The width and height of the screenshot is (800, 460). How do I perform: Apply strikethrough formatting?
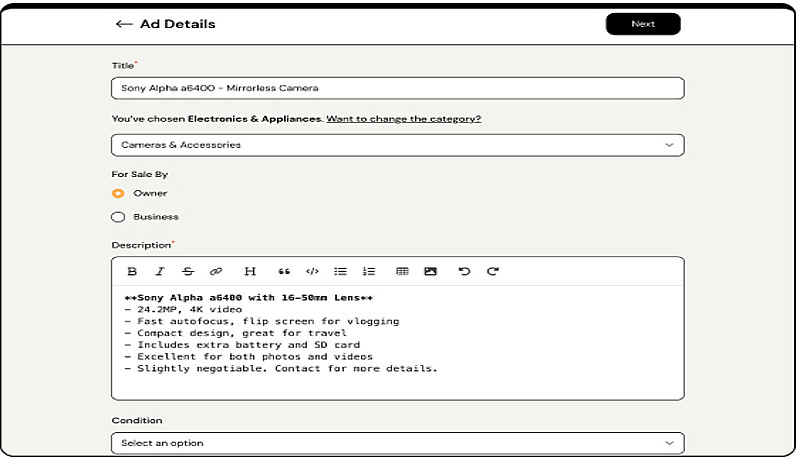[x=188, y=271]
